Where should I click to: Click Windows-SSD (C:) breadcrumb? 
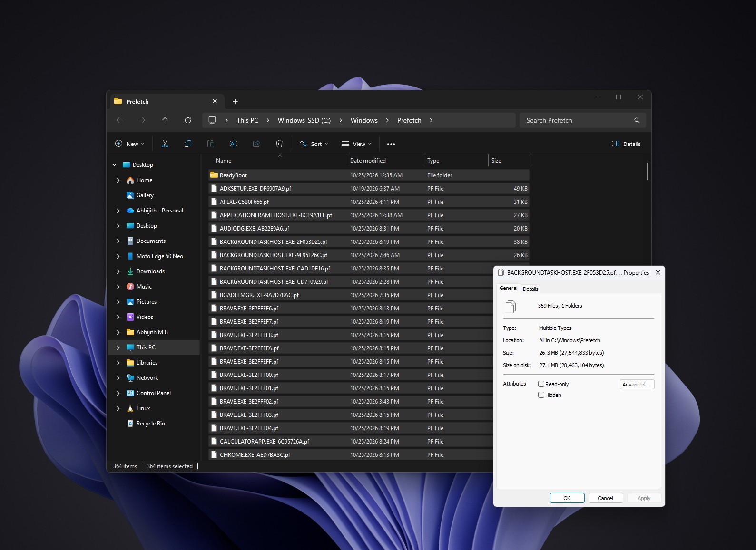304,120
